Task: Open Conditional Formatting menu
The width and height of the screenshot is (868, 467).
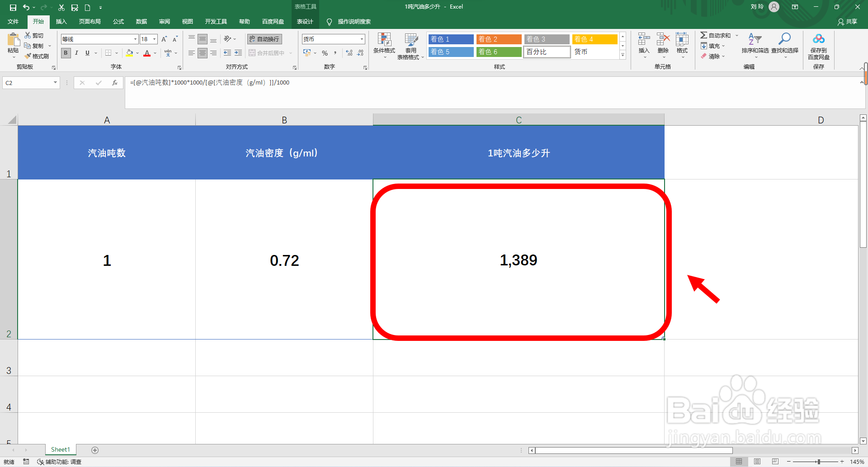Action: tap(384, 45)
